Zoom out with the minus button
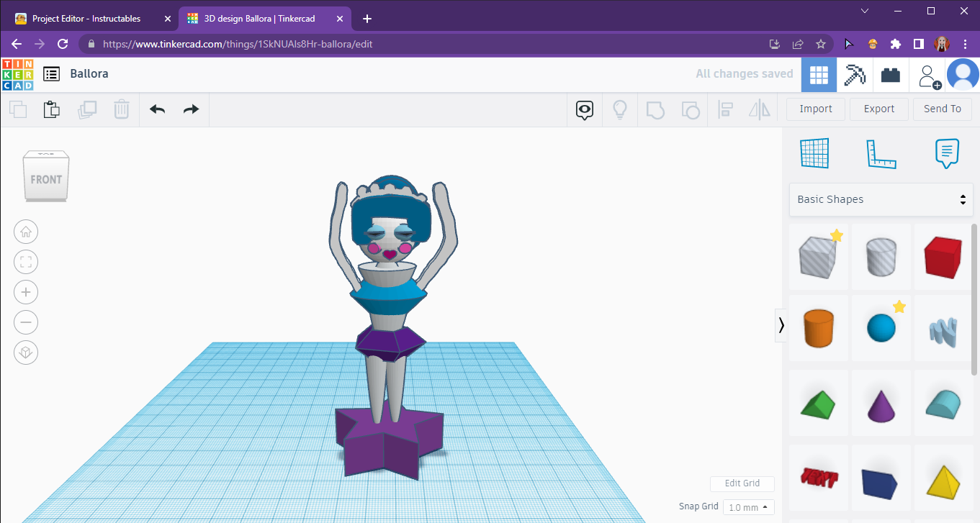Screen dimensions: 980x523 click(26, 322)
